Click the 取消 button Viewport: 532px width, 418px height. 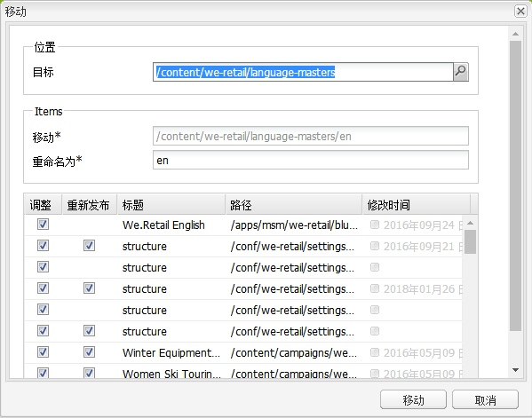(x=485, y=400)
